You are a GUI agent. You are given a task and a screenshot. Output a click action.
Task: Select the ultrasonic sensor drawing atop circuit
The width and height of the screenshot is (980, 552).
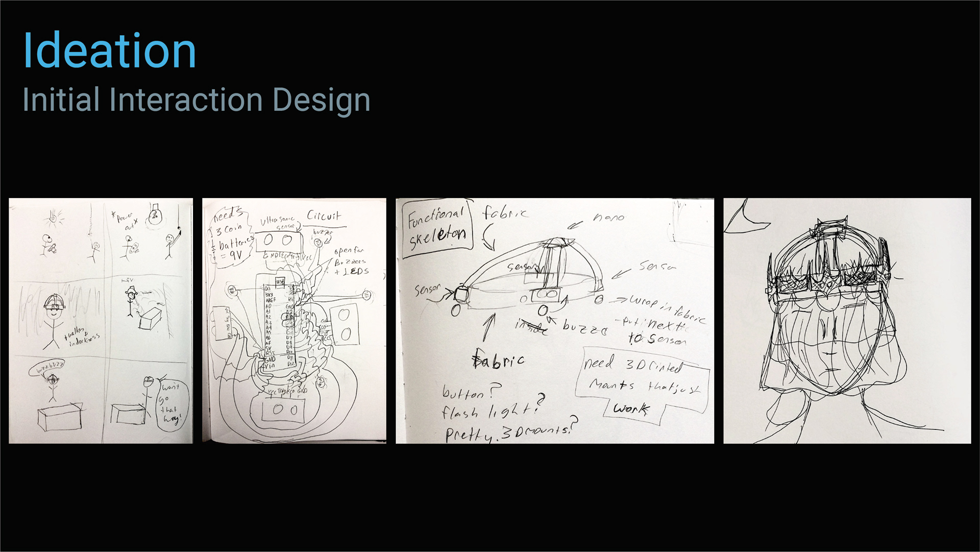pyautogui.click(x=279, y=241)
